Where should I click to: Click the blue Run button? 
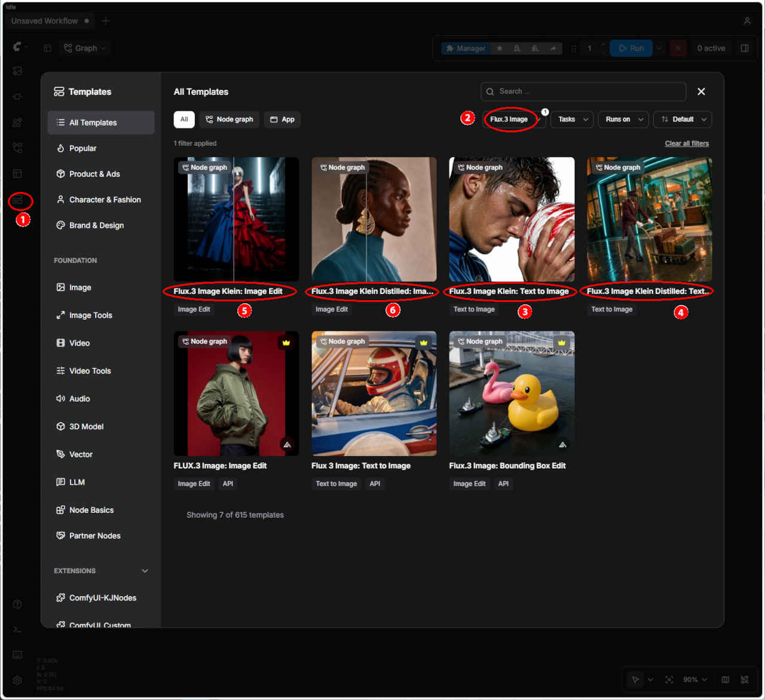(x=632, y=48)
